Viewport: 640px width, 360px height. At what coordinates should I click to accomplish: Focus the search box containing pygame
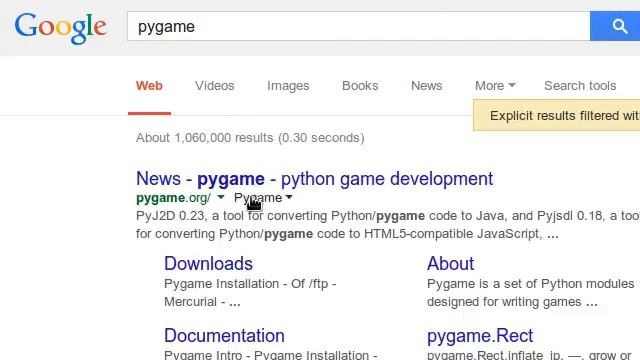(358, 26)
